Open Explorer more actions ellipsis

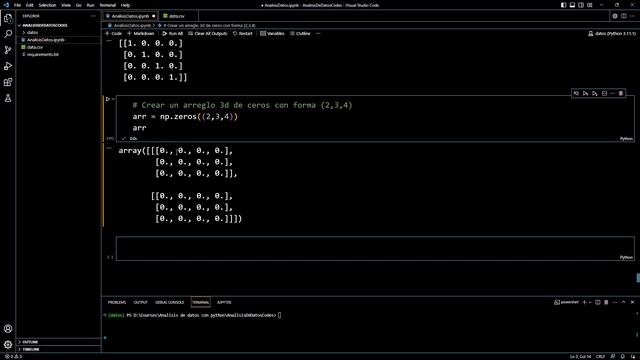point(93,16)
